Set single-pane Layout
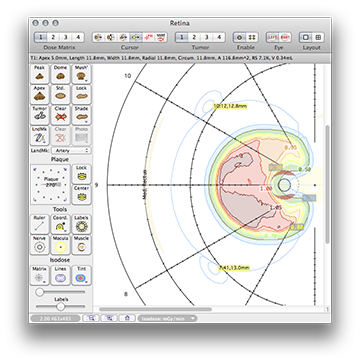The image size is (360, 363). (305, 37)
